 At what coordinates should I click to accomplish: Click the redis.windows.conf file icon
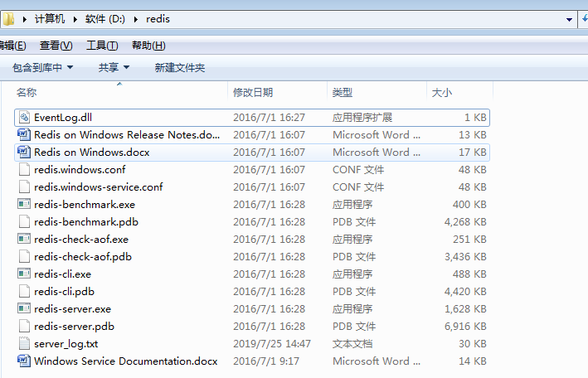(24, 169)
